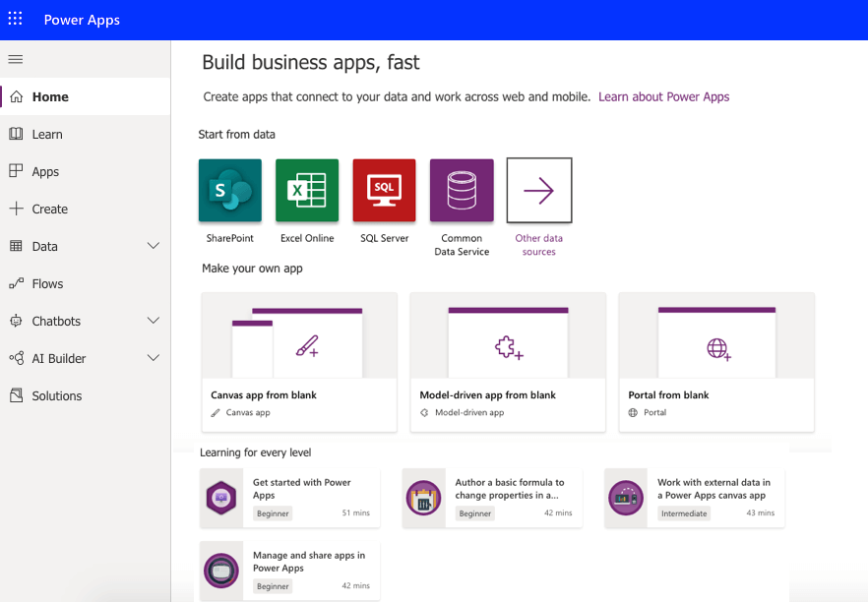Pick the Common Data Service tile
Viewport: 868px width, 602px height.
462,190
